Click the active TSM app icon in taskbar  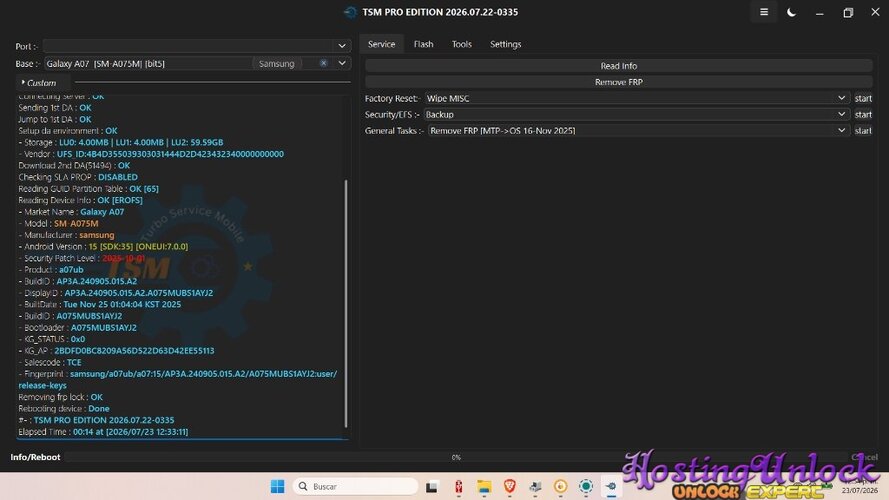tap(611, 486)
